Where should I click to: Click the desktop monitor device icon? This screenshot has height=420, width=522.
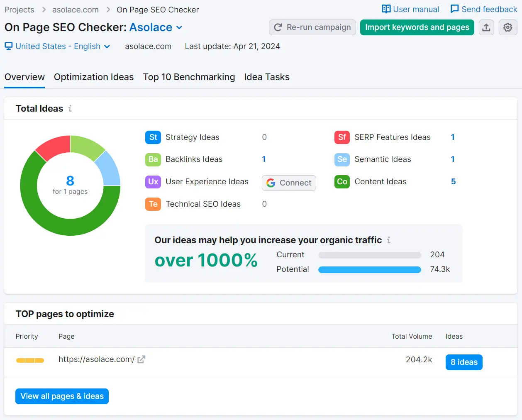click(8, 46)
